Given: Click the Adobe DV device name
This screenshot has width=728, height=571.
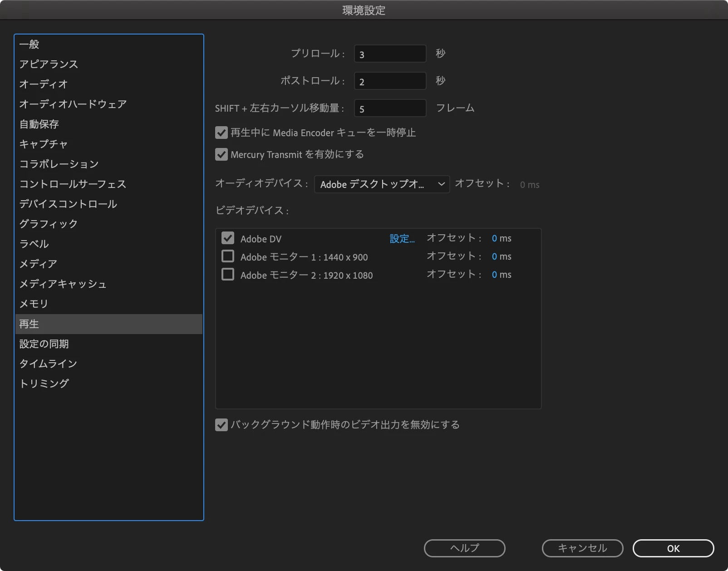Looking at the screenshot, I should 261,239.
